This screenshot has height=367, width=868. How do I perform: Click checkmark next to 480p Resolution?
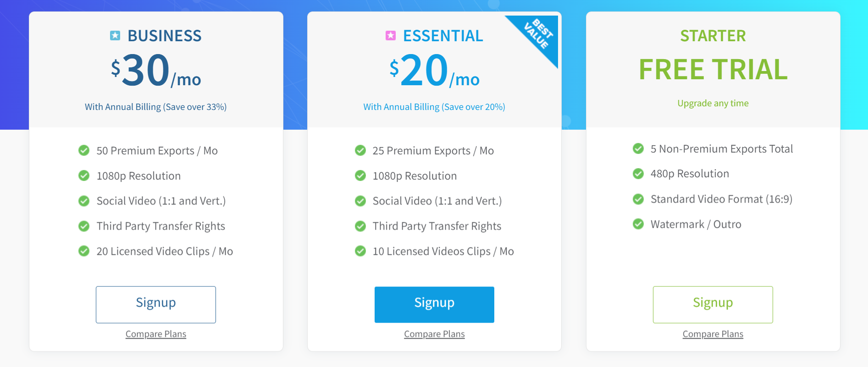point(638,174)
